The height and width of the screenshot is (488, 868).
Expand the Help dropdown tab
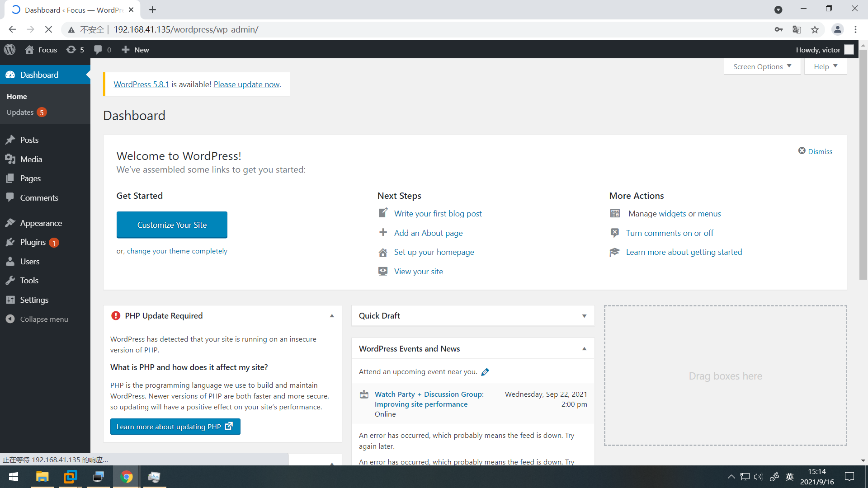coord(826,66)
